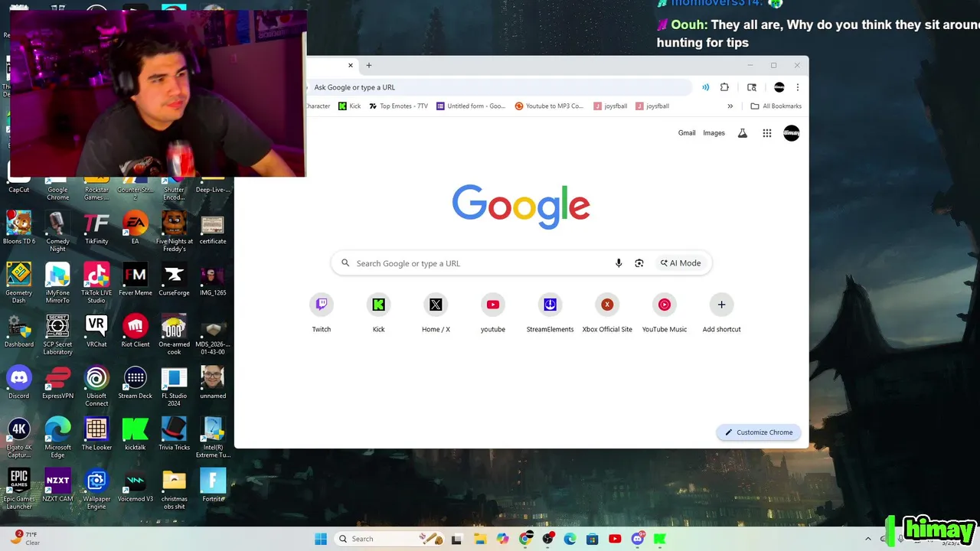Open the Twitch shortcut tile
This screenshot has width=980, height=551.
[x=322, y=305]
